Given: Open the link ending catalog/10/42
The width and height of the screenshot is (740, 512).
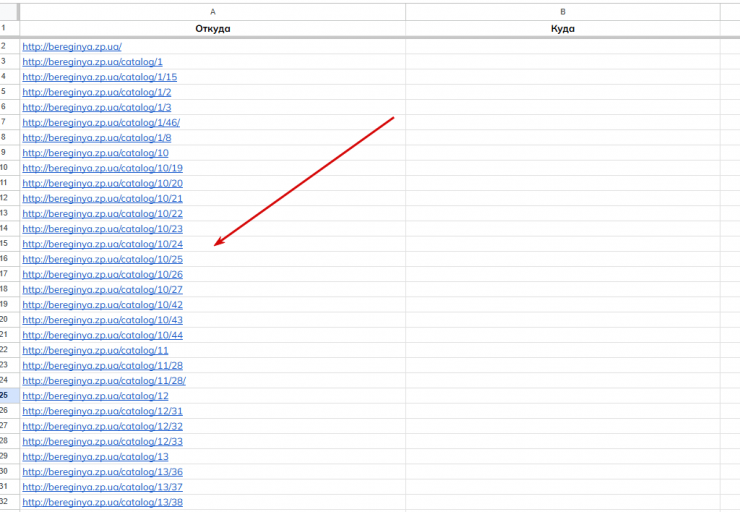Looking at the screenshot, I should (x=102, y=305).
